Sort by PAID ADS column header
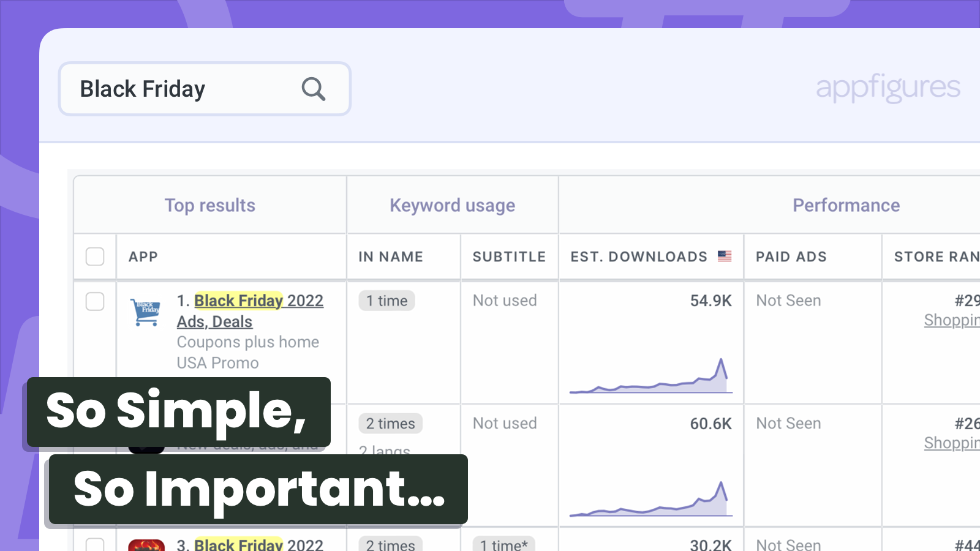980x551 pixels. [x=791, y=257]
